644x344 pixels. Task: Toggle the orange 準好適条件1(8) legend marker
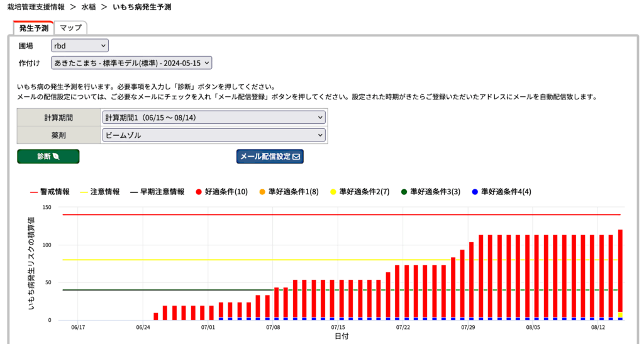click(262, 192)
